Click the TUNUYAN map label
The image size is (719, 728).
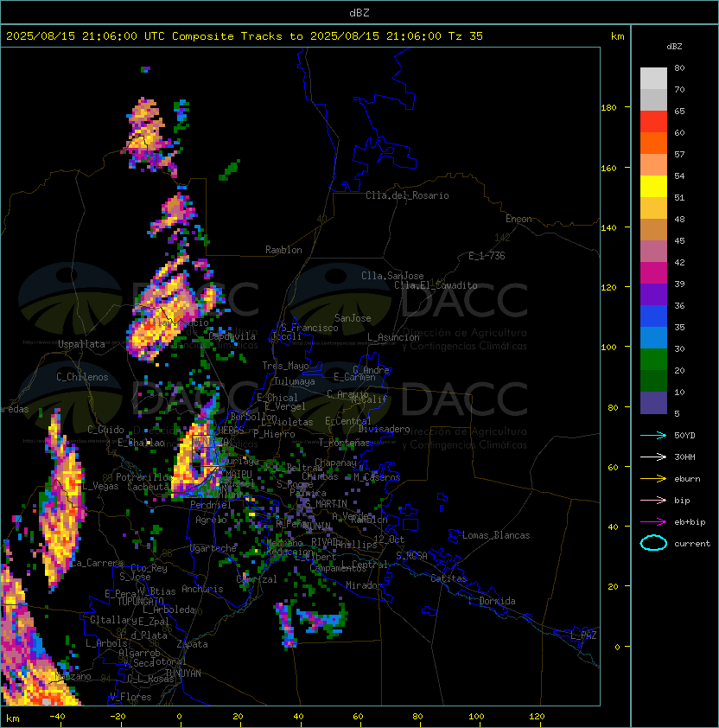coord(183,674)
